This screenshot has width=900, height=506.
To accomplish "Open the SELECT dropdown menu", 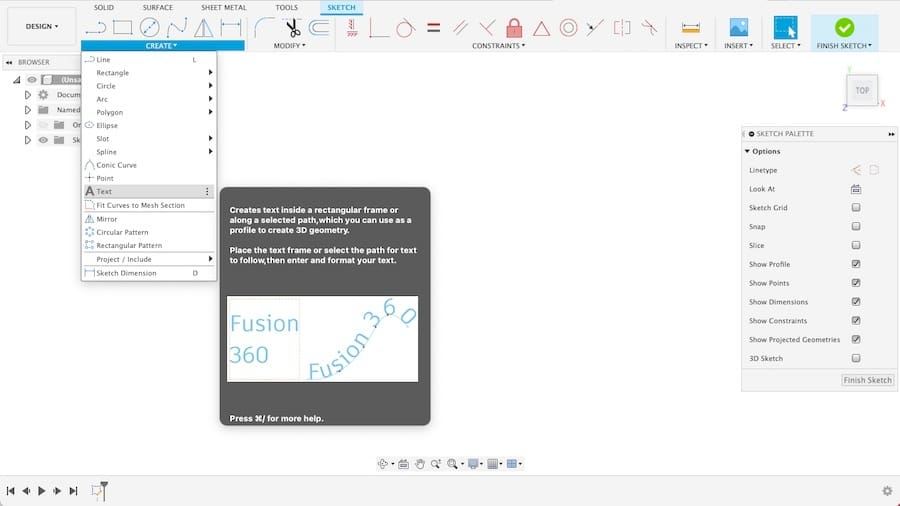I will 785,45.
